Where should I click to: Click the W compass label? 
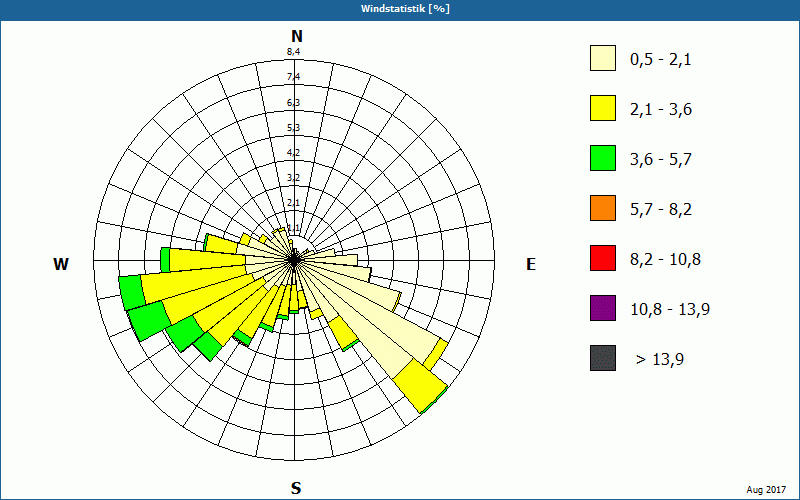coord(61,264)
